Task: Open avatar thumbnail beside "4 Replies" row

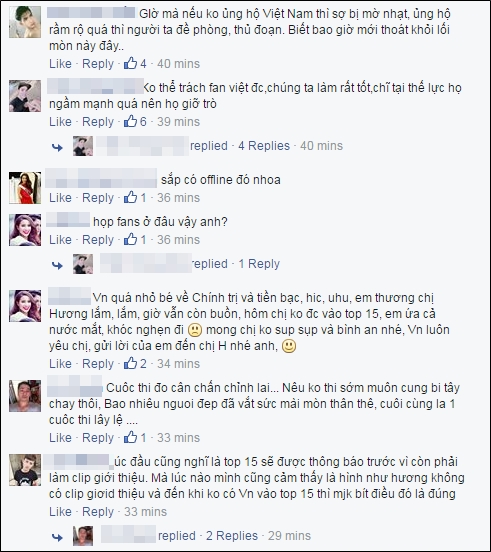Action: 83,146
